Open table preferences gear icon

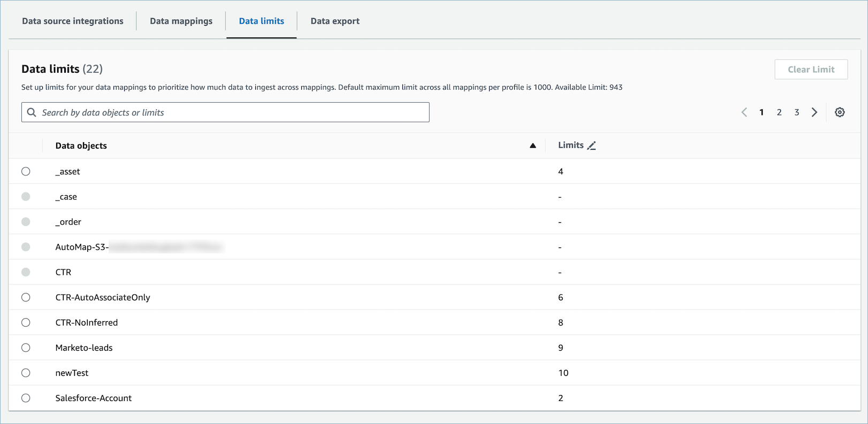(x=840, y=112)
